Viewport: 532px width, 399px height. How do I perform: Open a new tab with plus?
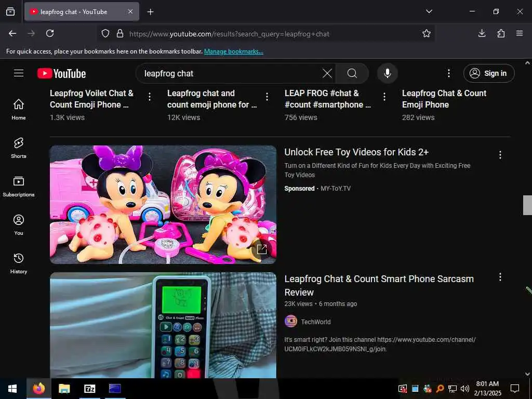tap(150, 12)
